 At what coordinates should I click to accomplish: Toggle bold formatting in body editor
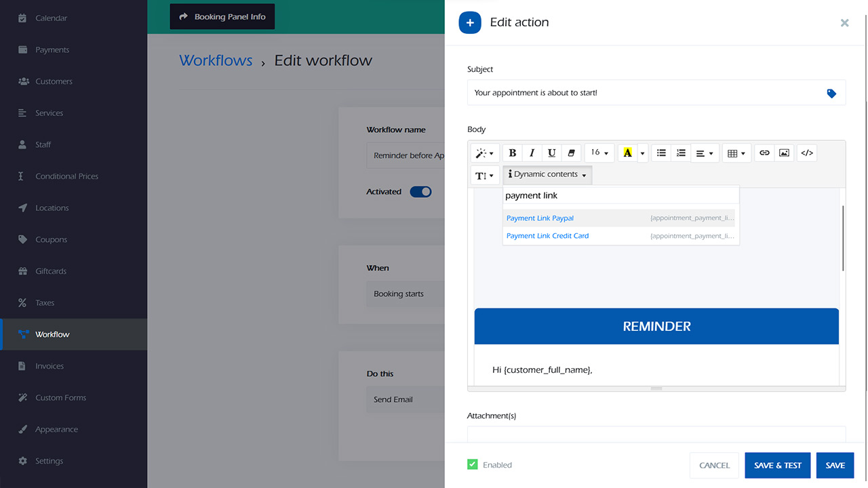click(513, 153)
